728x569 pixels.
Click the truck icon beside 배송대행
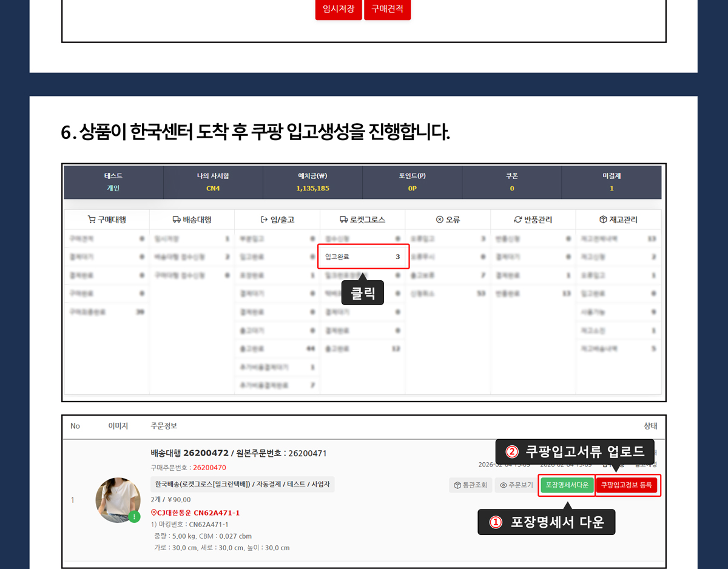(x=177, y=220)
